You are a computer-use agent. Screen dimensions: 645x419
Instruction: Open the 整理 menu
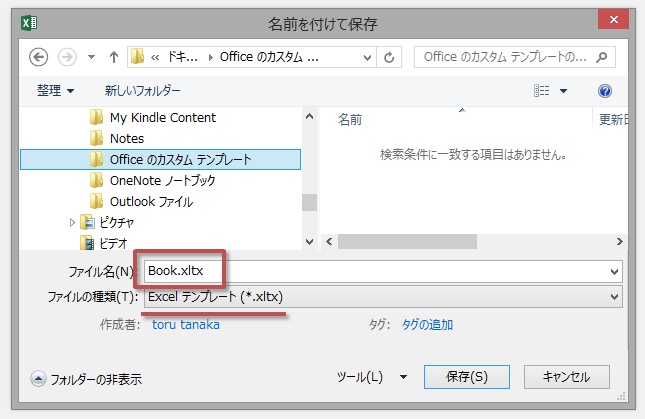pyautogui.click(x=55, y=90)
